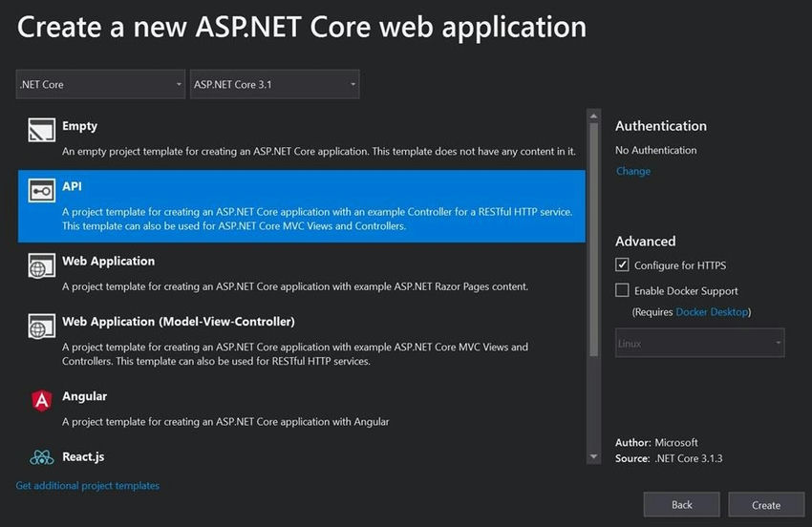Click the API template description text
This screenshot has width=812, height=527.
pos(317,219)
